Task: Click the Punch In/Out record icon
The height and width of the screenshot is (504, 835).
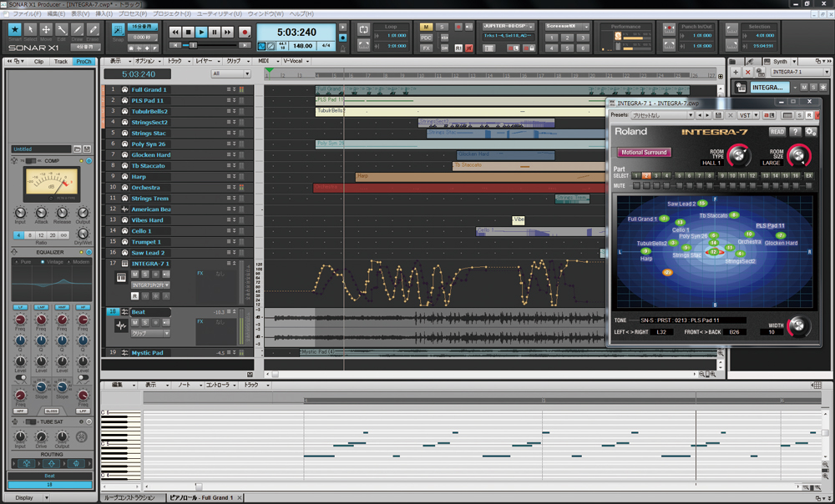Action: 670,30
